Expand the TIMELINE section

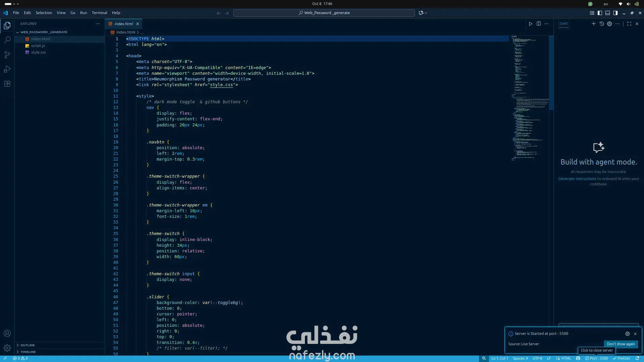click(x=28, y=352)
